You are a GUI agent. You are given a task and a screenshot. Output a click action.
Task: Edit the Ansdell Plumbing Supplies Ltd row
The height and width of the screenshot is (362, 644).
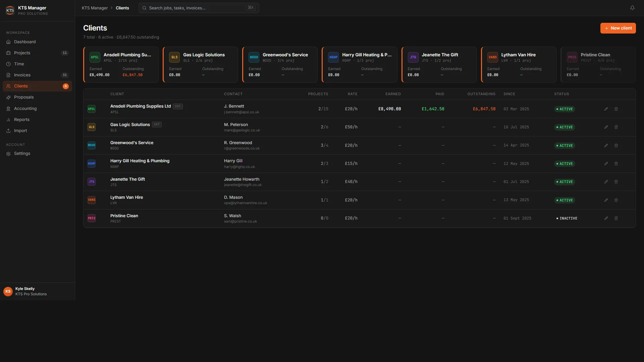(606, 109)
